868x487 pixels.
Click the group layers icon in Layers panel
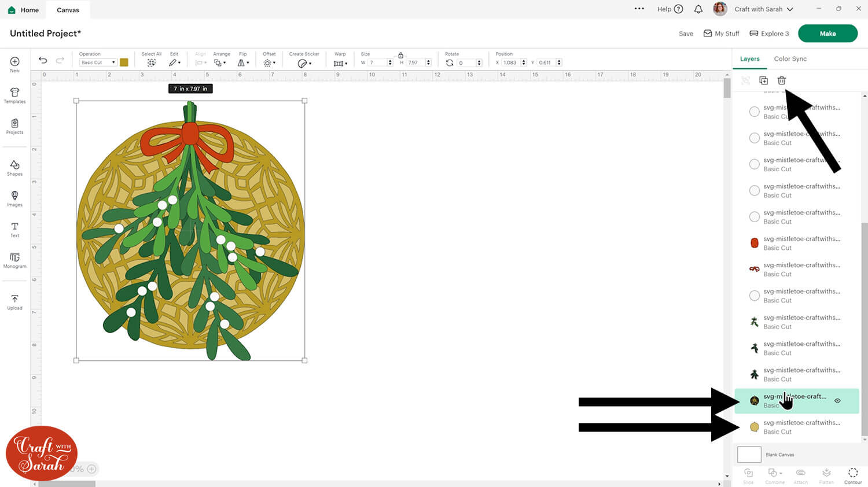click(745, 80)
